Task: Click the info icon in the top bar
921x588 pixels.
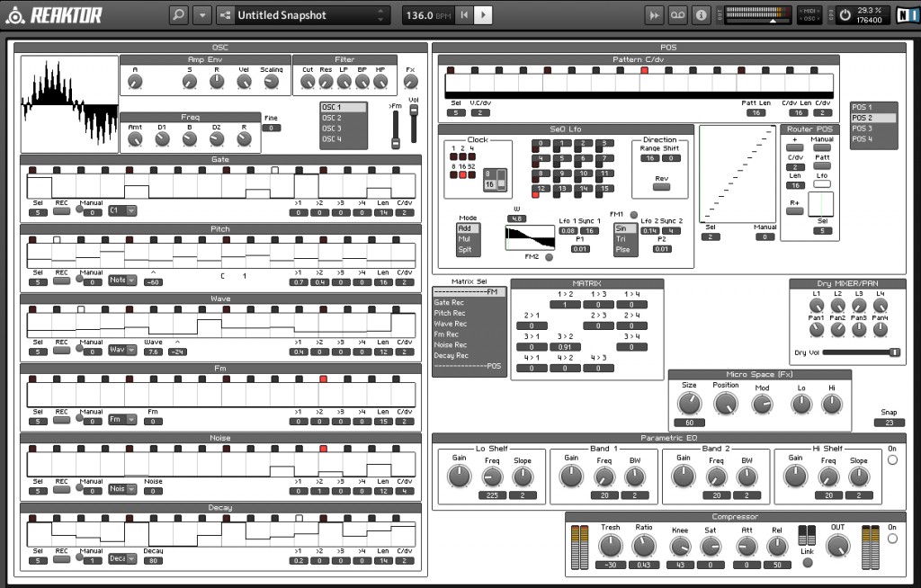Action: point(701,15)
